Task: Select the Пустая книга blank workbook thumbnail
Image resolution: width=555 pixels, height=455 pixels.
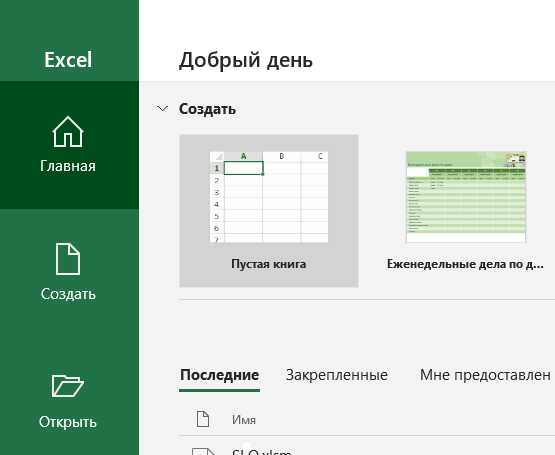Action: pyautogui.click(x=269, y=197)
